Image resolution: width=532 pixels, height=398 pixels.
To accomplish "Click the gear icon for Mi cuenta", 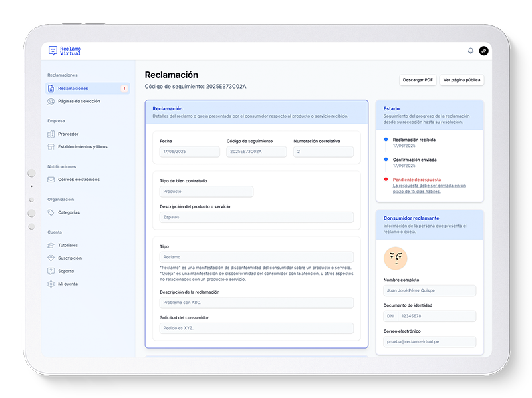I will [x=51, y=284].
